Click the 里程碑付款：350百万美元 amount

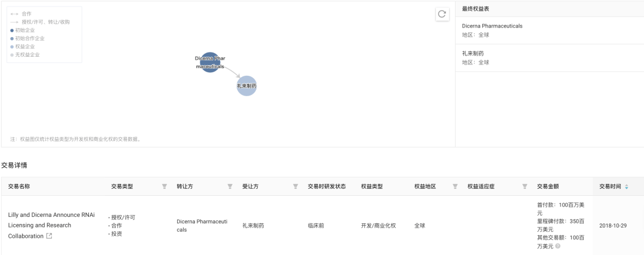click(x=561, y=225)
